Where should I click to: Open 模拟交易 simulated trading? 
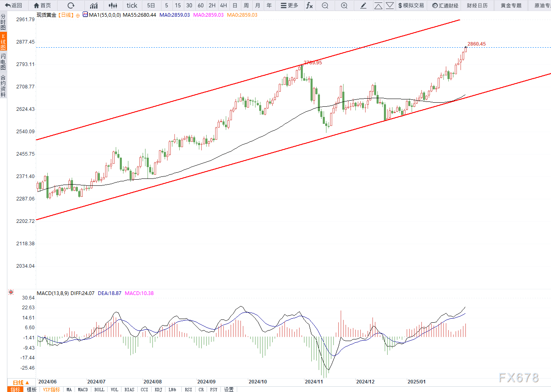[x=411, y=5]
